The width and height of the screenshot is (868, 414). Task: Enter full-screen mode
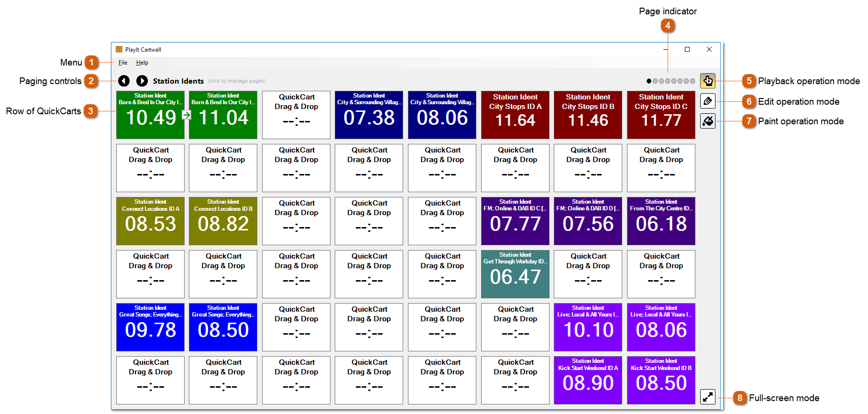[x=708, y=397]
